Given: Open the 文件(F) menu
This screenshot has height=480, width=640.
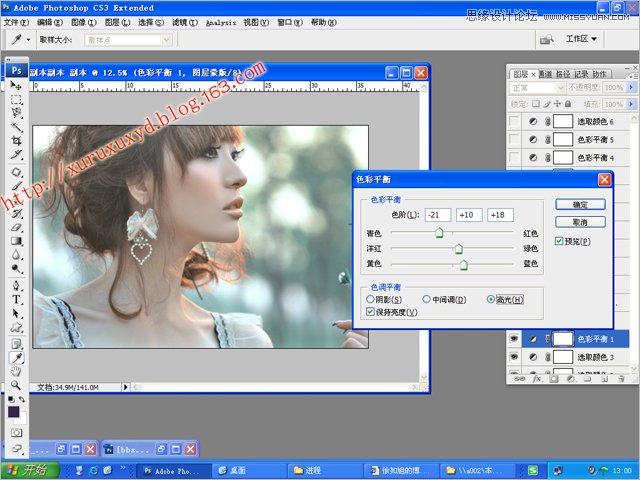Looking at the screenshot, I should coord(16,22).
